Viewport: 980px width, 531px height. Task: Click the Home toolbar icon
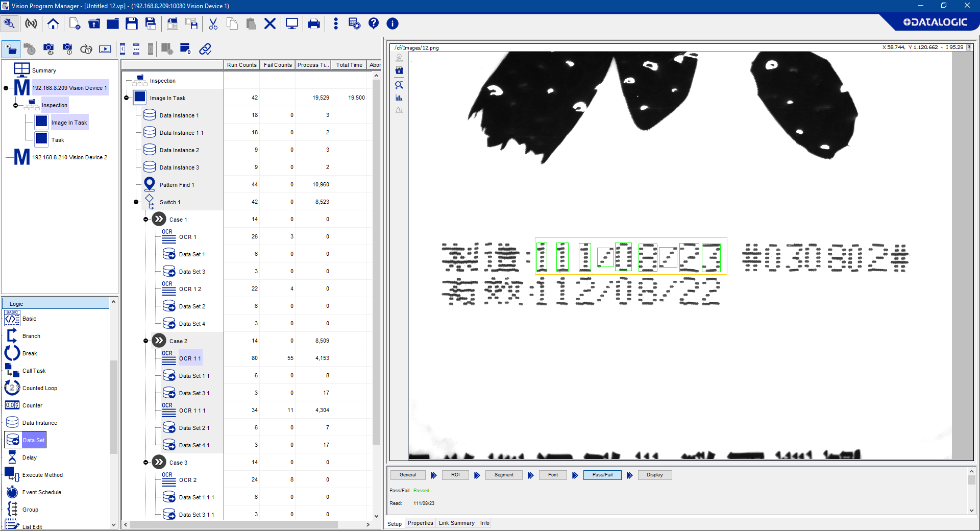(53, 23)
